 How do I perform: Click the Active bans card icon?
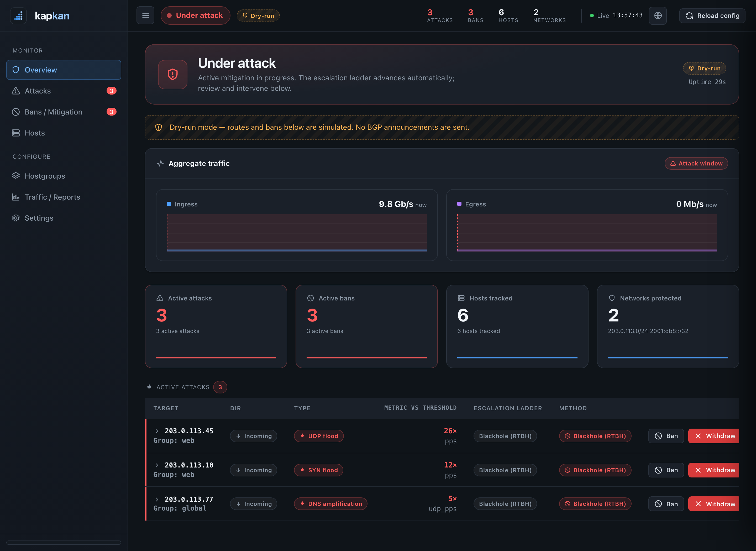[x=310, y=298]
